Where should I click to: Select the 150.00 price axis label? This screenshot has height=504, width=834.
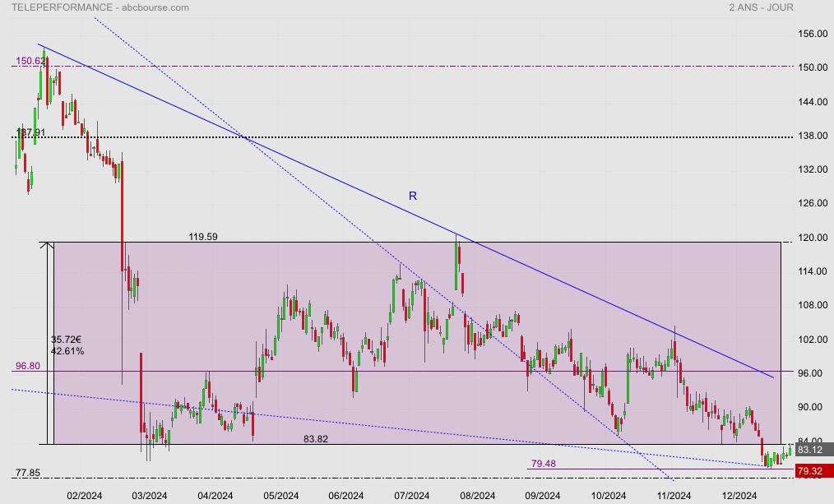813,67
